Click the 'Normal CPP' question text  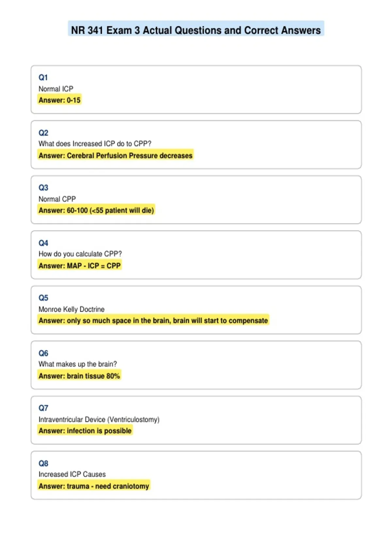(x=57, y=199)
